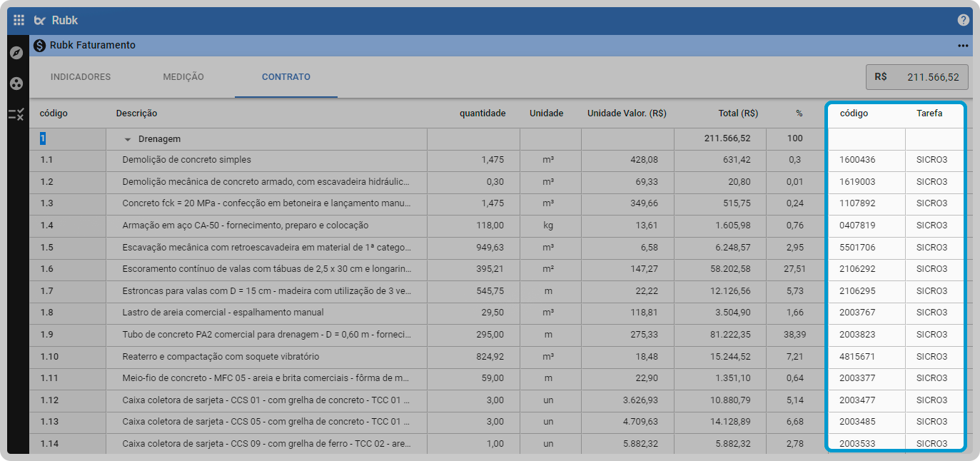Viewport: 980px width, 461px height.
Task: Click code cell 0407819
Action: click(867, 226)
